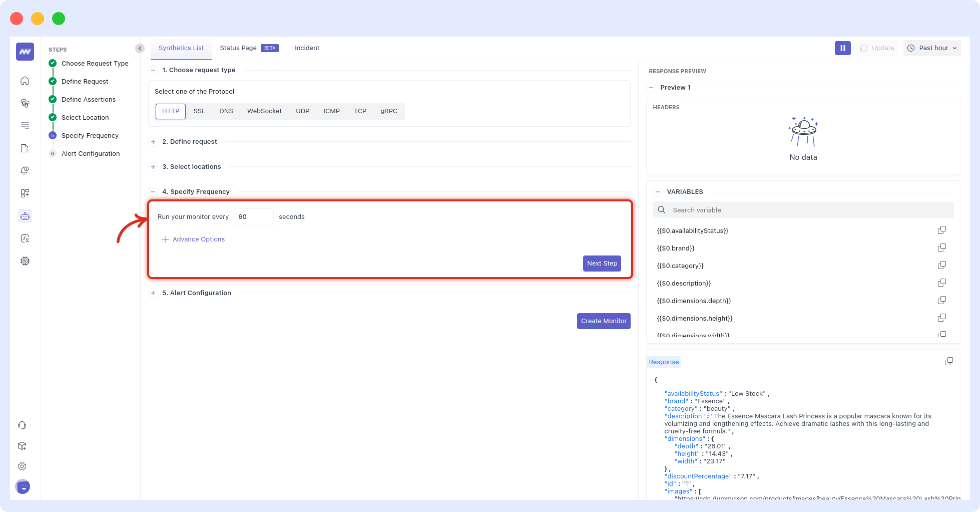Click the Next Step button
The height and width of the screenshot is (512, 980).
(x=602, y=264)
